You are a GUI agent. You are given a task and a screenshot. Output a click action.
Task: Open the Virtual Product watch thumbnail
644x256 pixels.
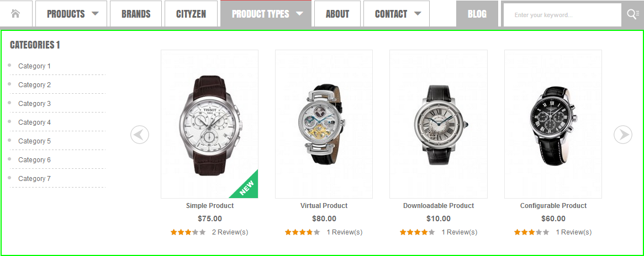tap(324, 124)
